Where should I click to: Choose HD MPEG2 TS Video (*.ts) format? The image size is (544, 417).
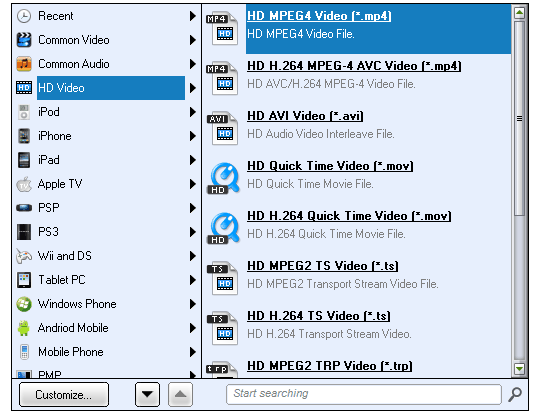358,279
